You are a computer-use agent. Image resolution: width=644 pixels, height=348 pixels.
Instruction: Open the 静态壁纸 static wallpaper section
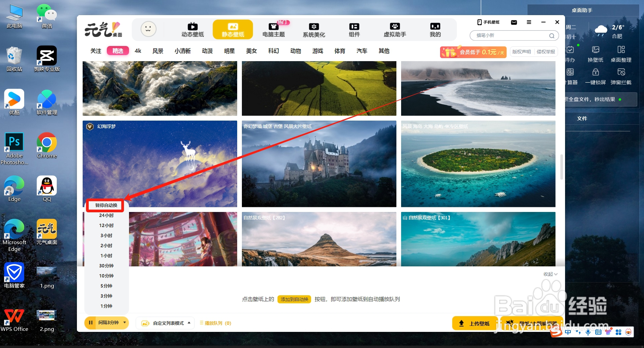233,30
